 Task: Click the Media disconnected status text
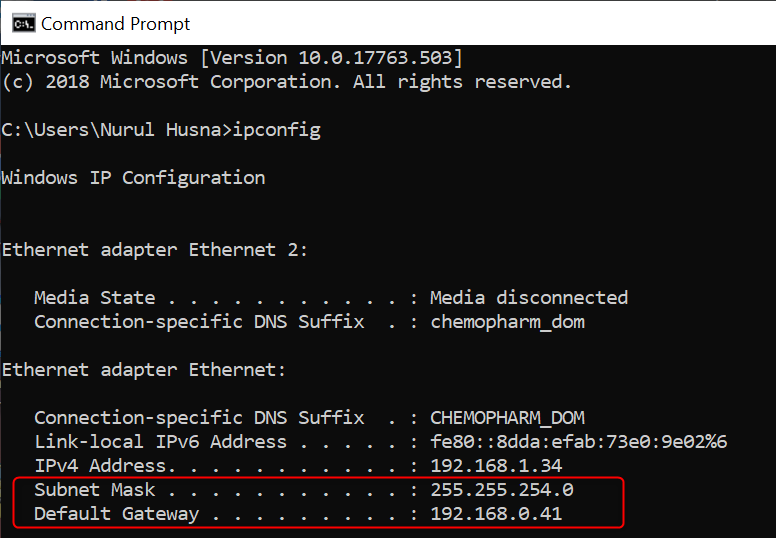coord(528,298)
